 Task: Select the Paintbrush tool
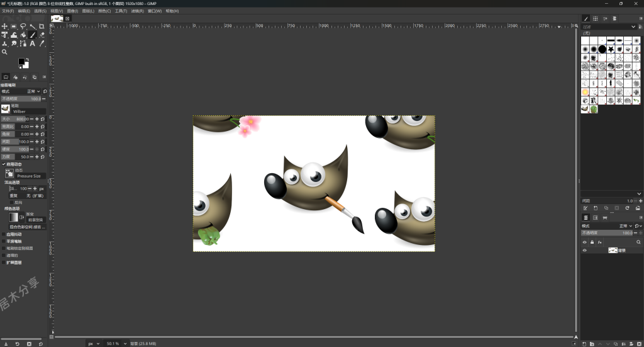(x=33, y=35)
